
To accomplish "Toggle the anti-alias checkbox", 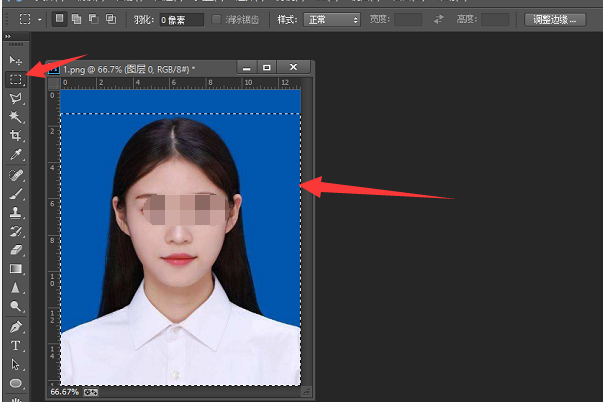I will 217,19.
